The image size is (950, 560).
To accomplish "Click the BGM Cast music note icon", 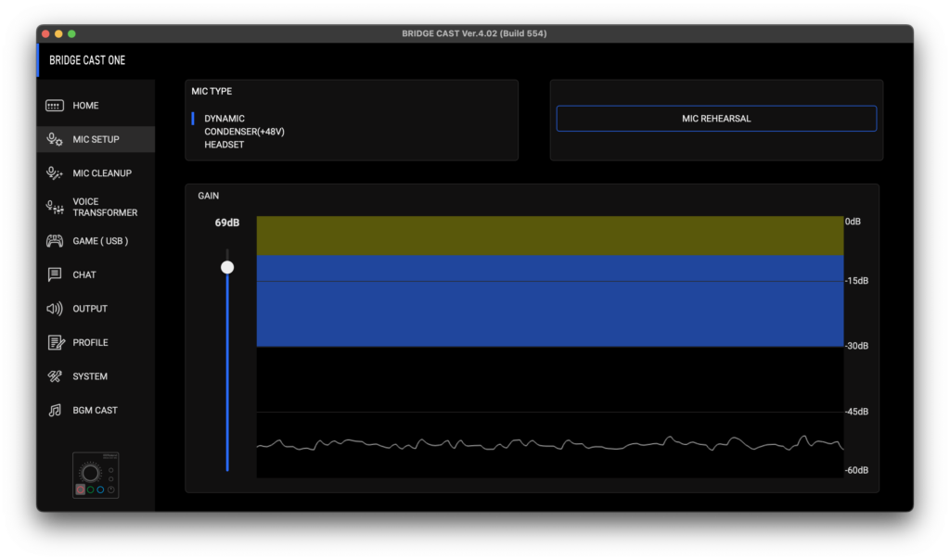I will [55, 411].
